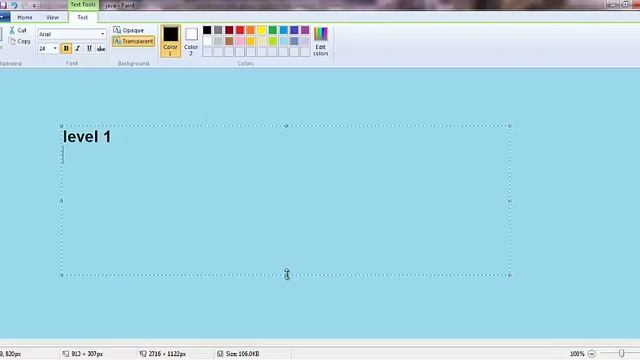
Task: Select the Text ribbon tab
Action: 82,17
